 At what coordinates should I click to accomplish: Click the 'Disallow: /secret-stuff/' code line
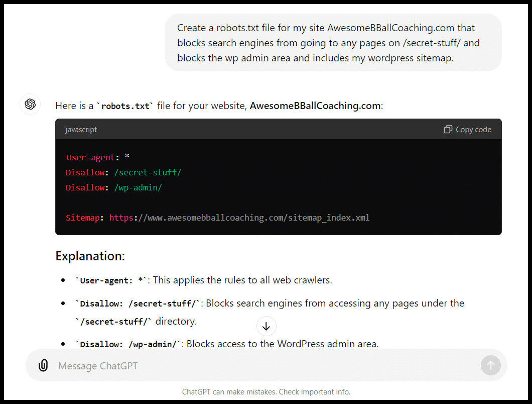click(x=123, y=173)
